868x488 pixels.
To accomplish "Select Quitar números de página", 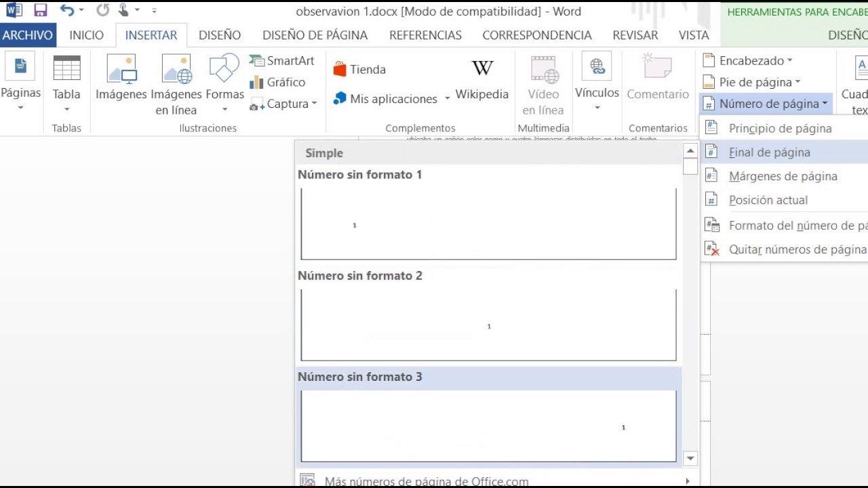I will [785, 249].
